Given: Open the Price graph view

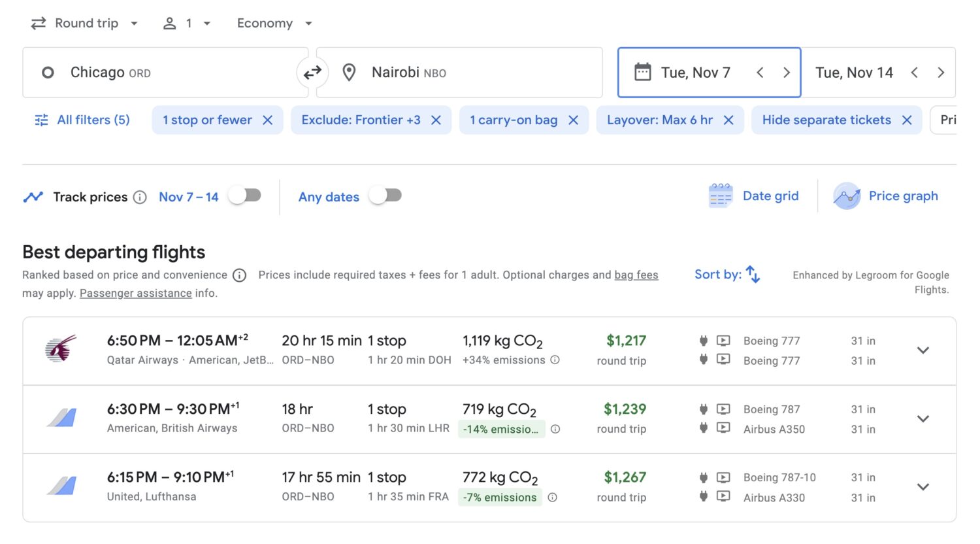Looking at the screenshot, I should [x=886, y=195].
